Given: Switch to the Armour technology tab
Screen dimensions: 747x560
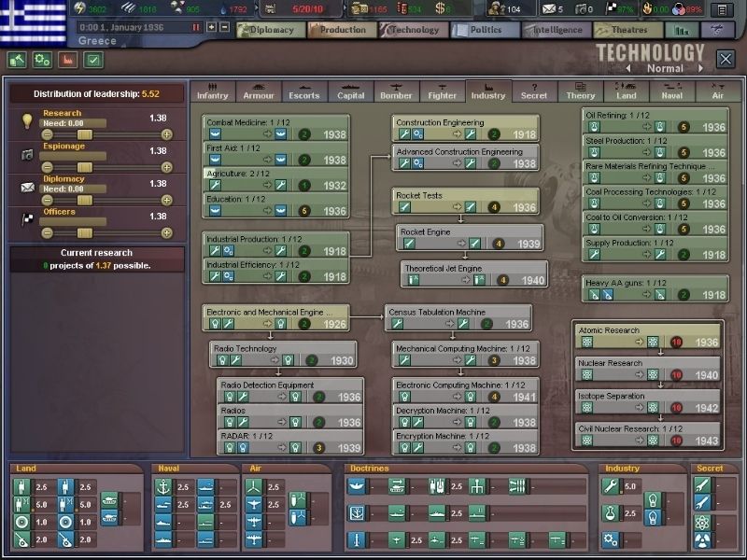Looking at the screenshot, I should coord(259,91).
